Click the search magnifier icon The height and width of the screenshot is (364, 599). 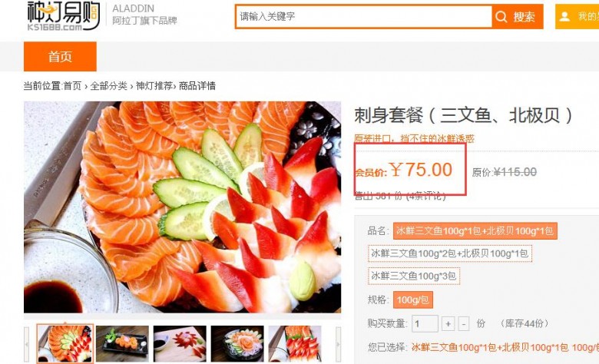click(501, 17)
